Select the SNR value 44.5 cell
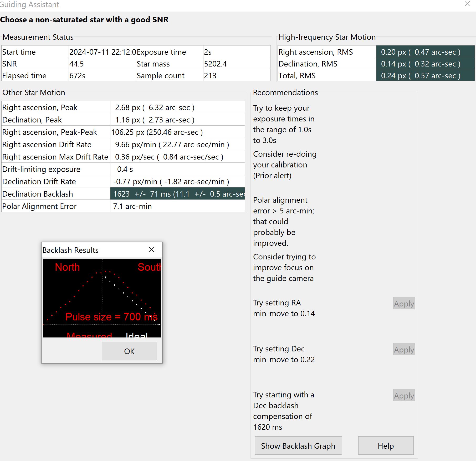 (102, 64)
